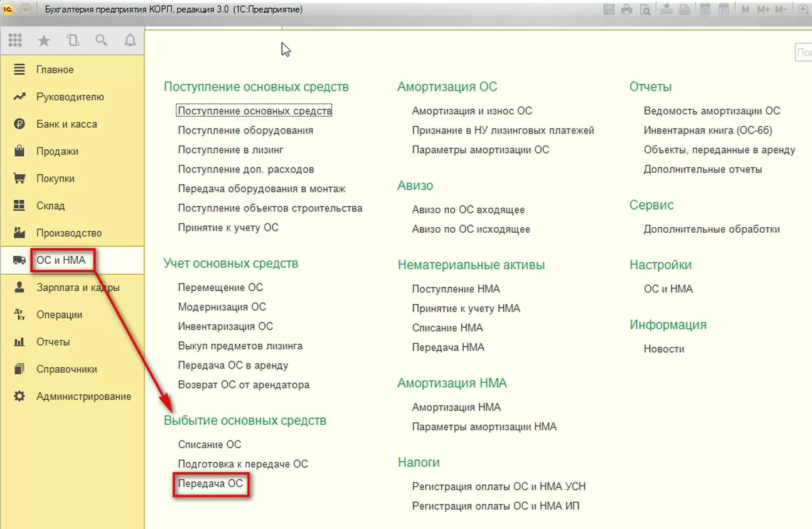812x529 pixels.
Task: Click the M+ memory add button
Action: 763,9
